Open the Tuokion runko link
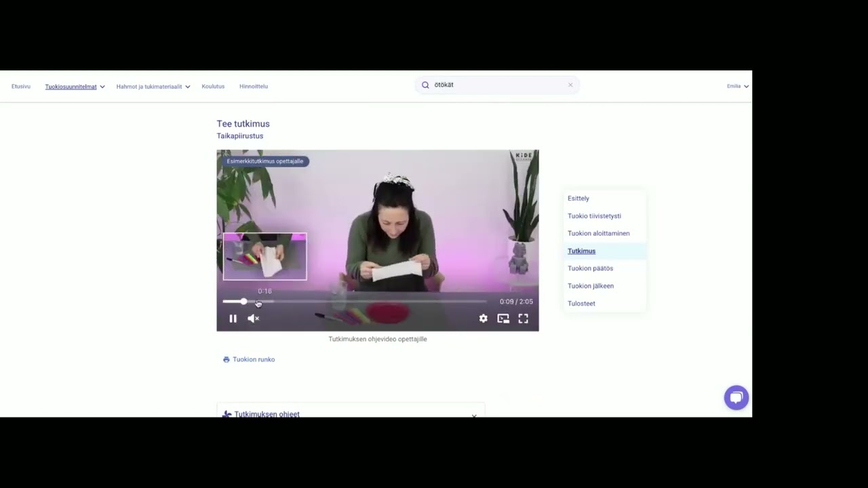Image resolution: width=868 pixels, height=488 pixels. click(254, 359)
